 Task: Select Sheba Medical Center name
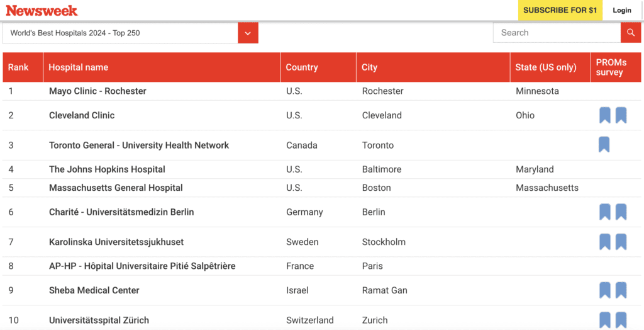coord(94,290)
